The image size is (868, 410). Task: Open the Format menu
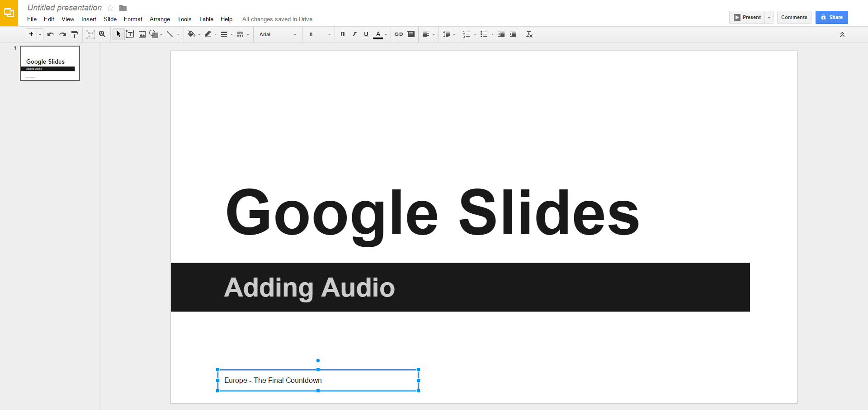[133, 19]
